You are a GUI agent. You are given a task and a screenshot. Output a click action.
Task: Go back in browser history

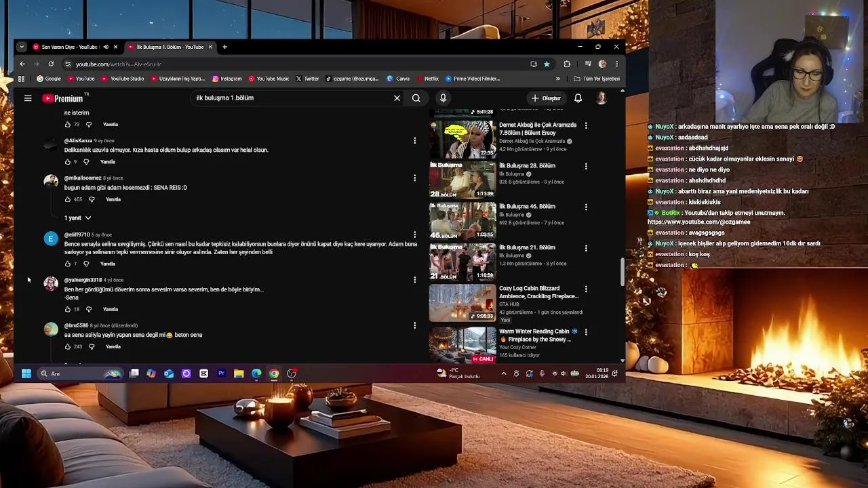tap(22, 64)
